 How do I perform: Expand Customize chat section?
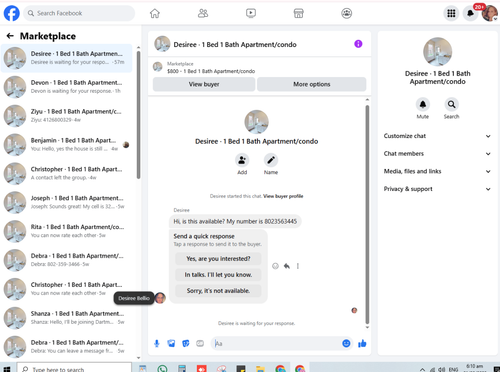coord(437,136)
